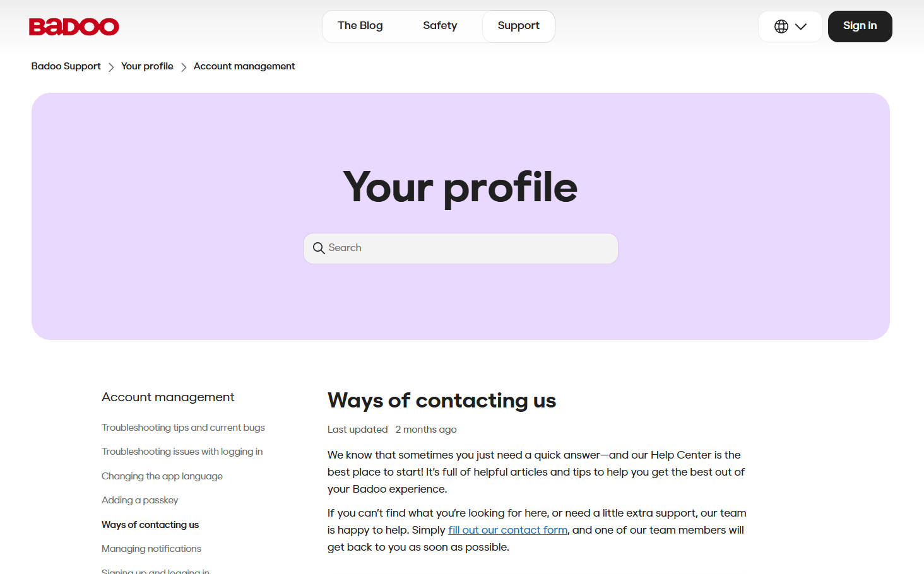Focus the Search input field

467,249
